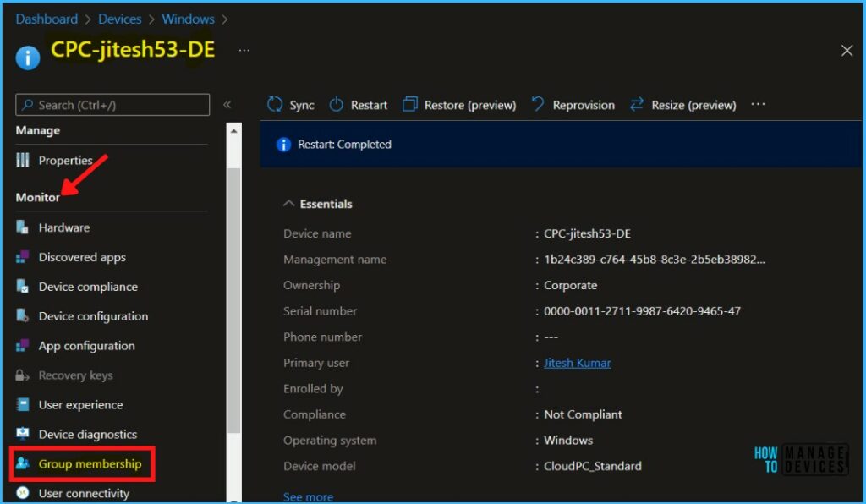This screenshot has width=866, height=504.
Task: Click the Discovered apps icon
Action: click(x=22, y=257)
